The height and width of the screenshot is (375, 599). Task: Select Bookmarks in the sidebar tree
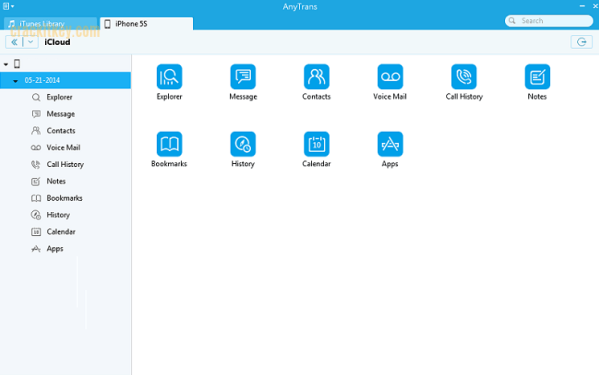click(x=65, y=198)
